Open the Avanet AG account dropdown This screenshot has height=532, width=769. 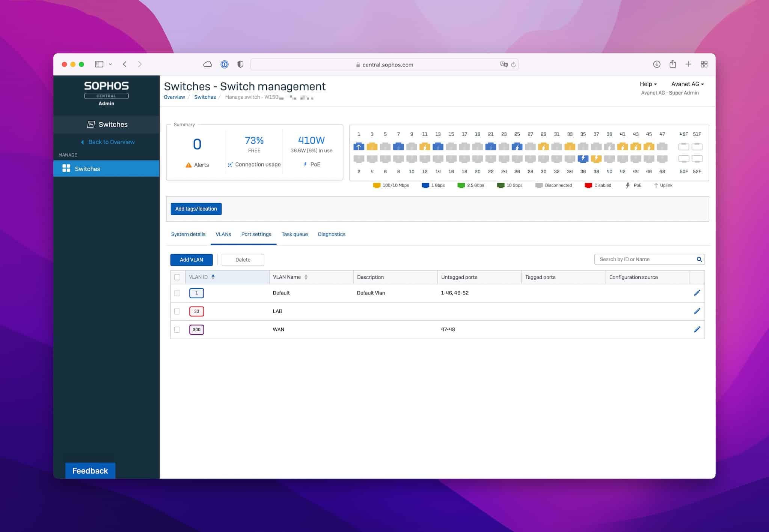click(x=687, y=84)
